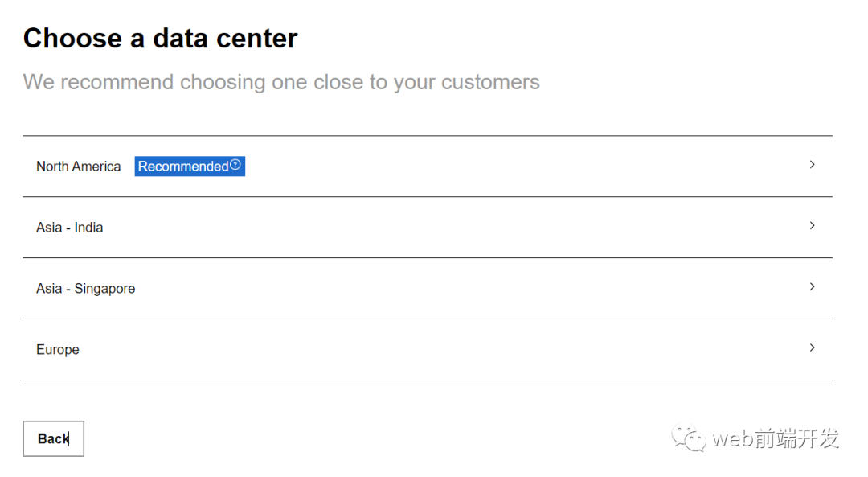
Task: Click the blue Recommended badge
Action: (x=183, y=167)
